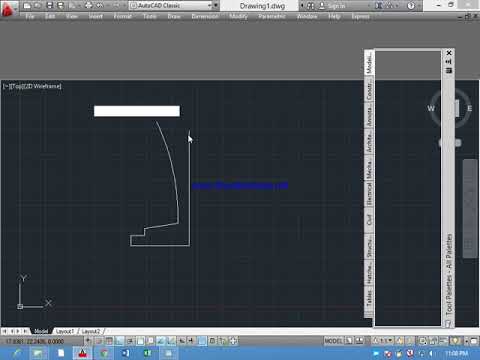The height and width of the screenshot is (360, 480).
Task: Toggle Ortho Mode in status bar
Action: 120,341
